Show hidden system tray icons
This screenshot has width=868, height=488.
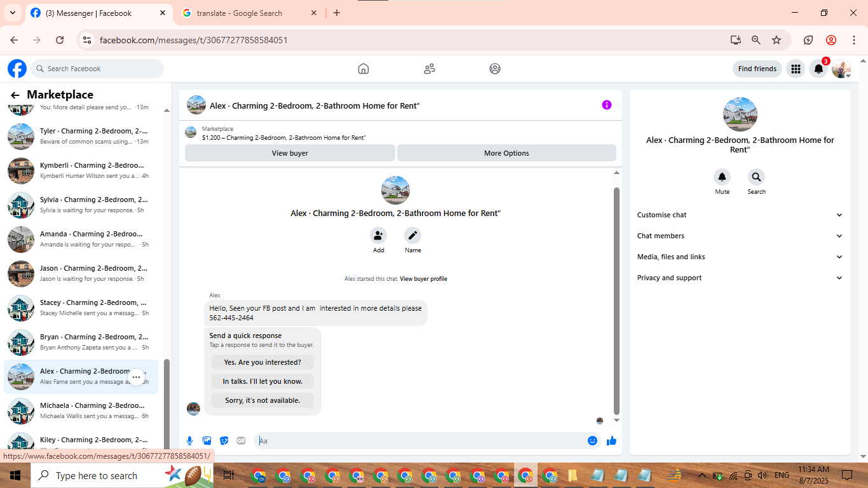click(702, 475)
